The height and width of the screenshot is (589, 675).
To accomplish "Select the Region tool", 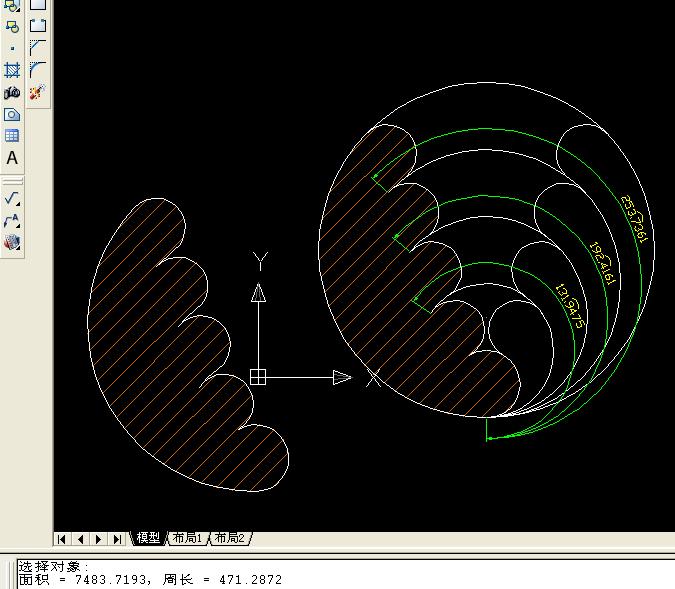I will (x=12, y=114).
